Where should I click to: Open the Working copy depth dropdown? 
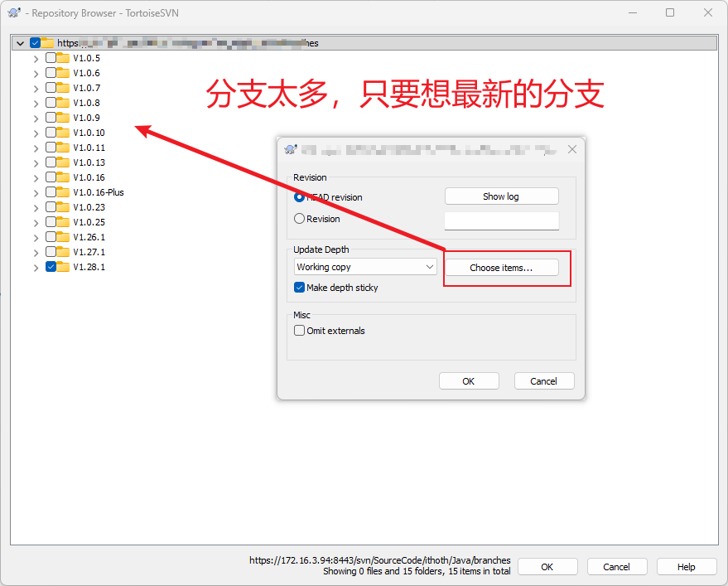pos(365,267)
